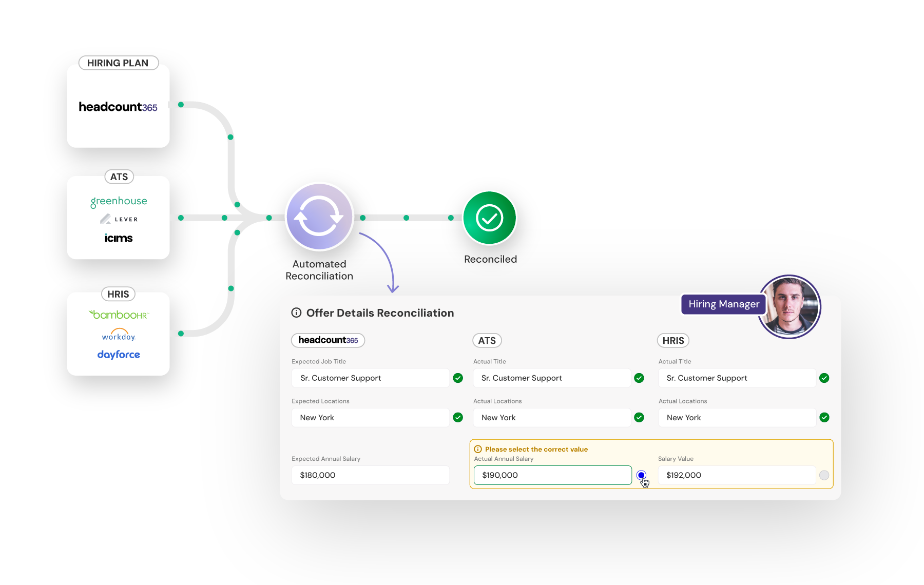Click green check next to Expected Locations field
924x585 pixels.
pyautogui.click(x=458, y=418)
